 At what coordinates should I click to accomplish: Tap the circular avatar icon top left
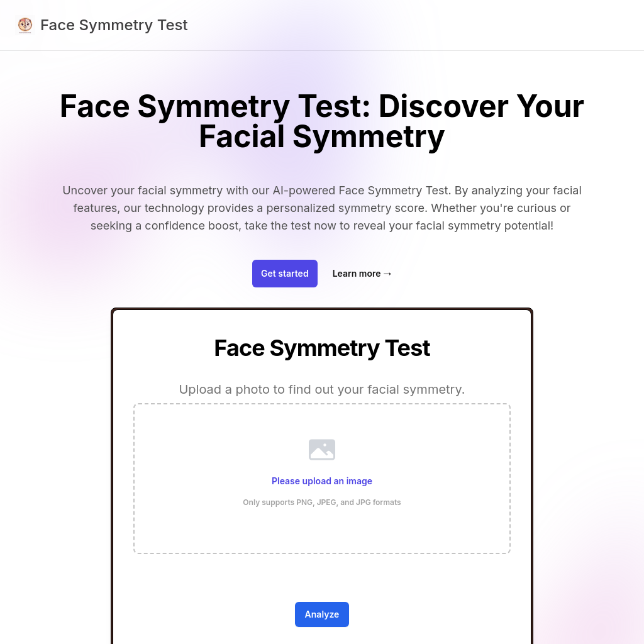(x=25, y=25)
